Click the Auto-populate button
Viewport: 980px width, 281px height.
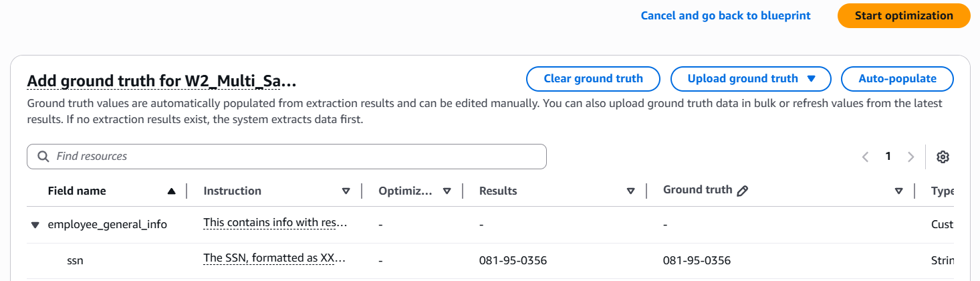897,79
